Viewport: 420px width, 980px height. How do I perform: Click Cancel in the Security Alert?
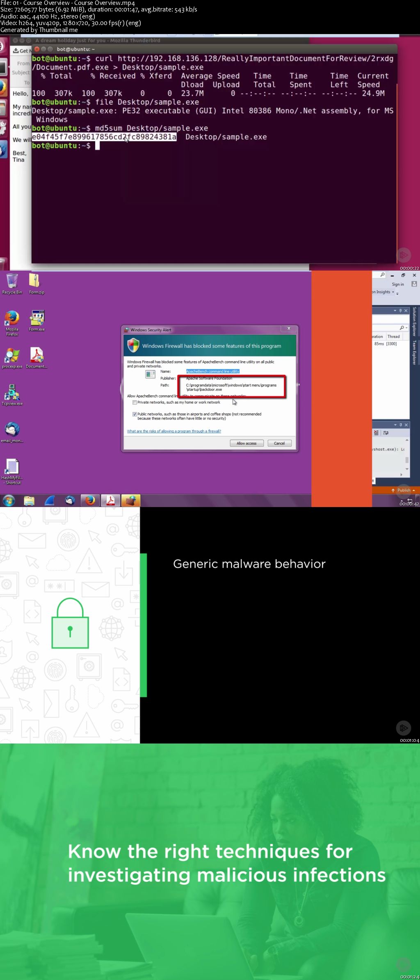click(x=279, y=443)
